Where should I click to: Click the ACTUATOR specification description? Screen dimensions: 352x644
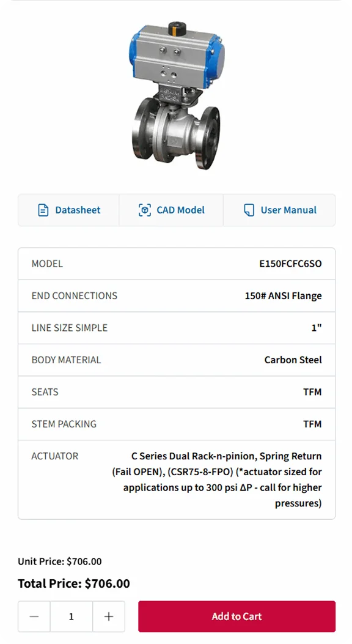[x=217, y=479]
